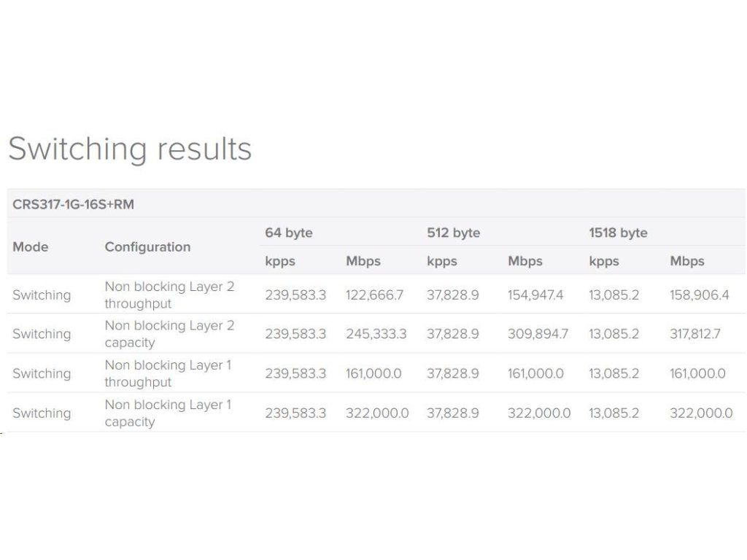The image size is (747, 560).
Task: Select the Configuration column header
Action: 147,246
